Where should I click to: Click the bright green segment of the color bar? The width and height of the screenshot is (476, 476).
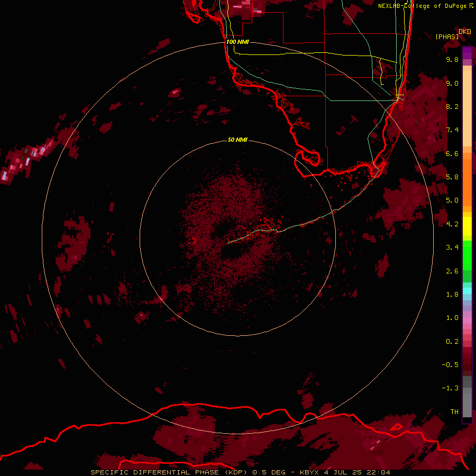467,255
